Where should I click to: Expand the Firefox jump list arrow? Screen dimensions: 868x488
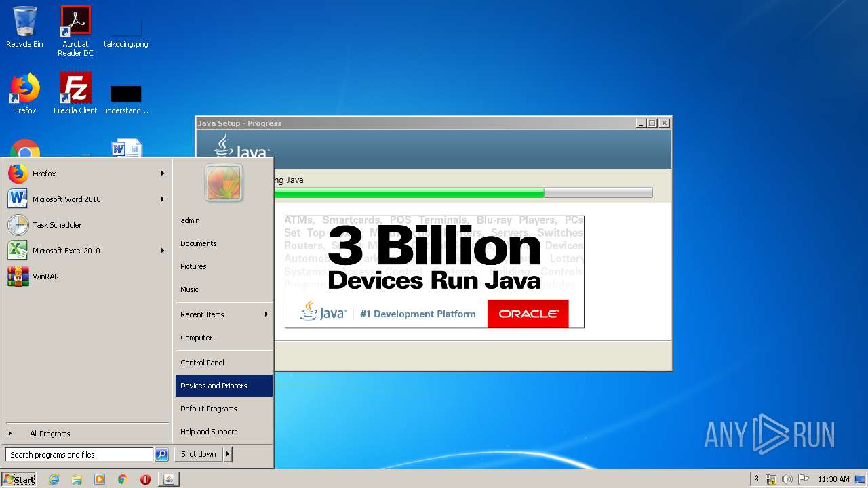click(x=163, y=174)
